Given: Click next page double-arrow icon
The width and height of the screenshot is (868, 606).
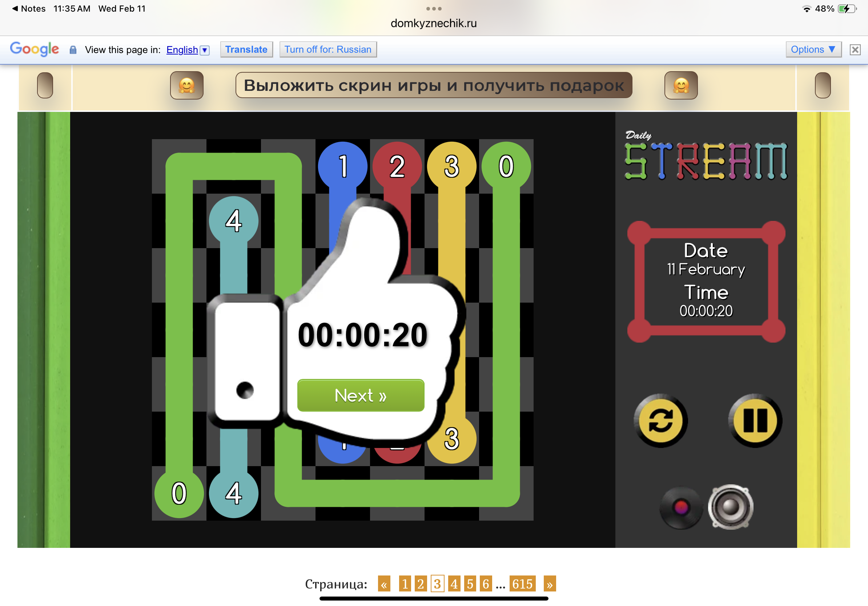Looking at the screenshot, I should [549, 584].
